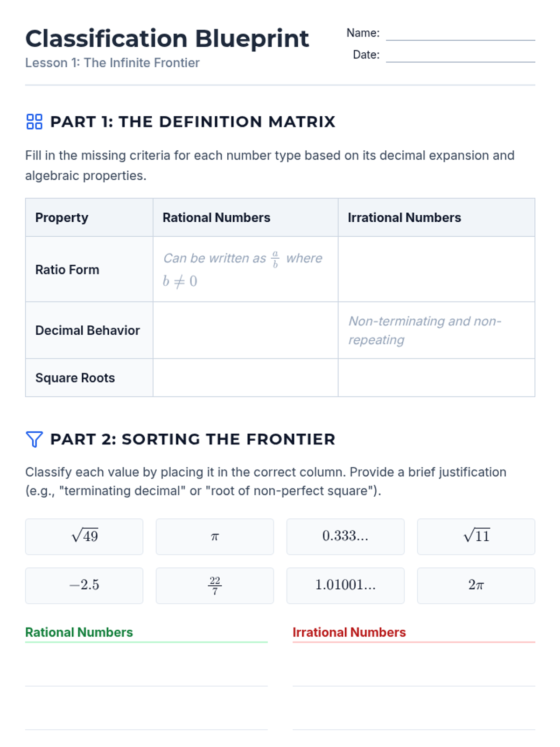Select the 1.01001... value card

point(345,585)
